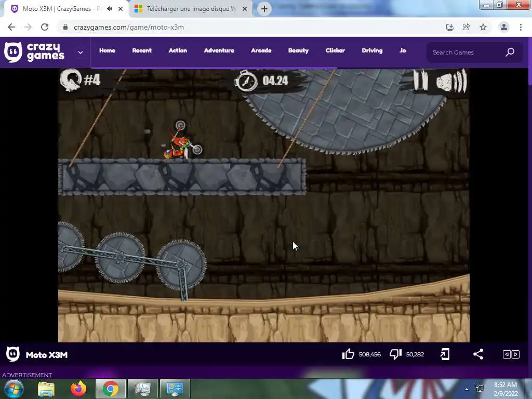Toggle the in-game sound speaker icon
This screenshot has height=399, width=532.
point(451,81)
